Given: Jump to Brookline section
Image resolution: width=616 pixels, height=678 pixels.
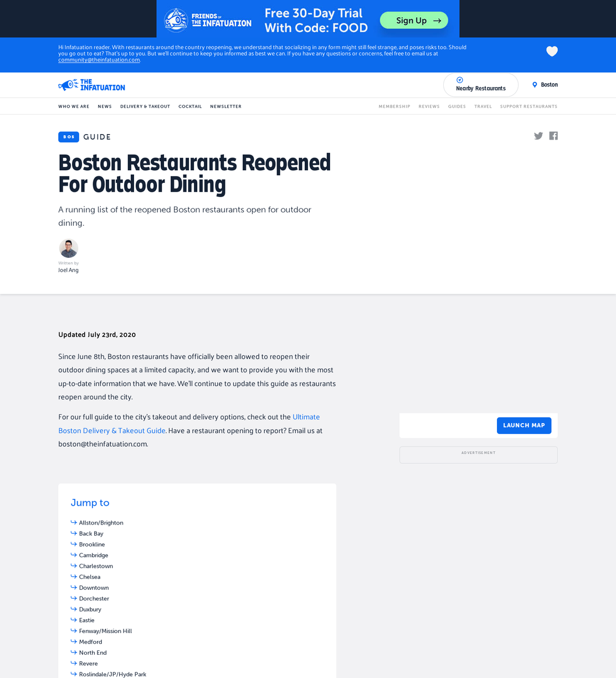Looking at the screenshot, I should click(x=92, y=544).
